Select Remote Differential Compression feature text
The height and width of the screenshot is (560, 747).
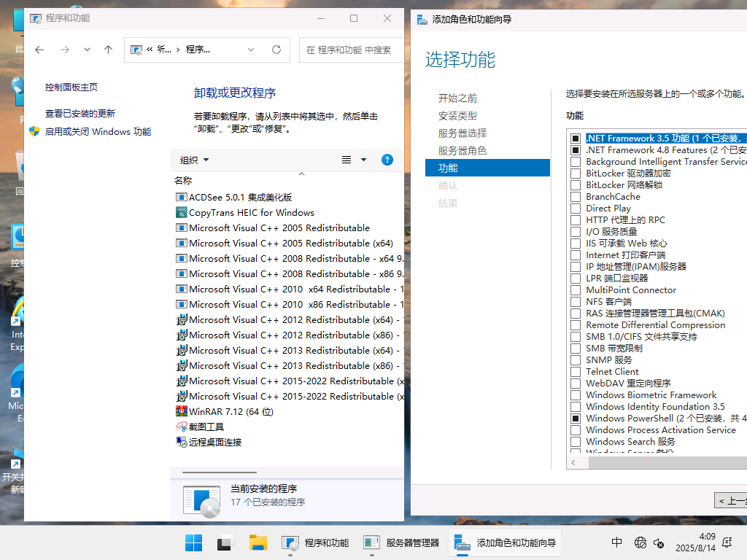coord(656,324)
